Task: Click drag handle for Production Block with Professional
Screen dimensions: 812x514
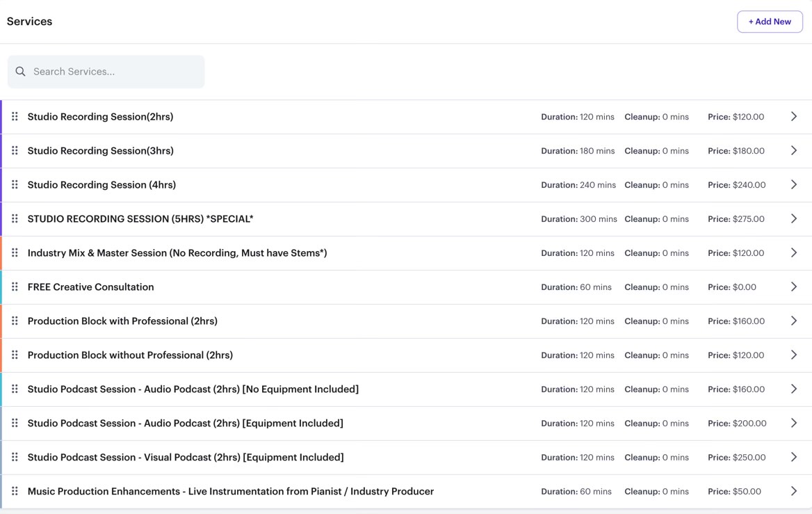Action: tap(15, 321)
